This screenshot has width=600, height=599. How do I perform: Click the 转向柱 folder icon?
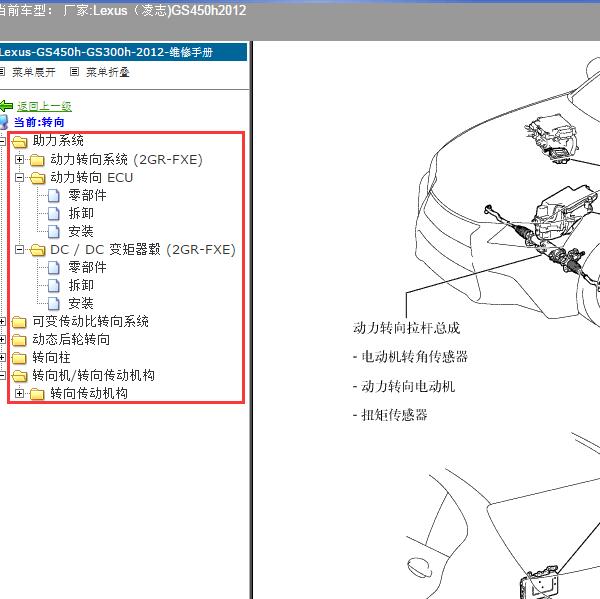pyautogui.click(x=19, y=358)
